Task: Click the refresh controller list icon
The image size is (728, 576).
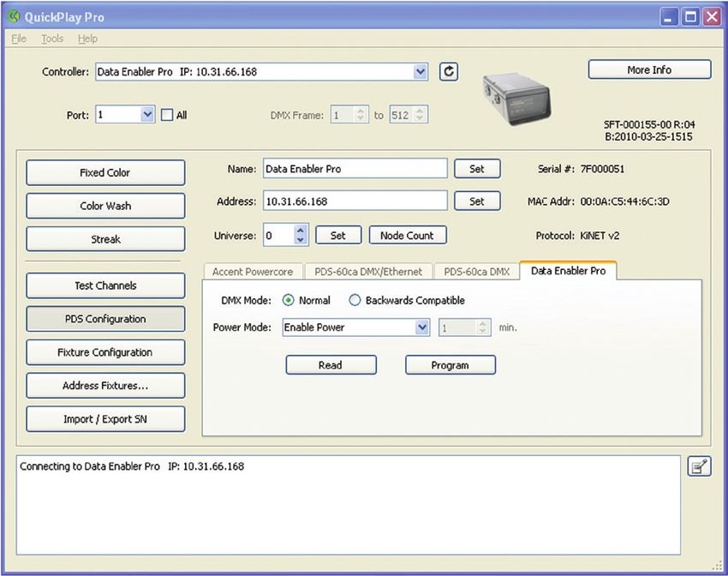Action: point(449,72)
